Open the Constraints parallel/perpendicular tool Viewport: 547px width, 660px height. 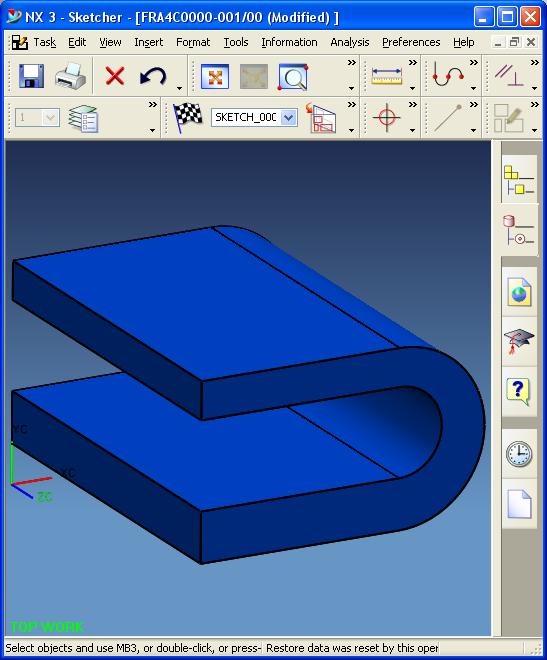pos(509,75)
